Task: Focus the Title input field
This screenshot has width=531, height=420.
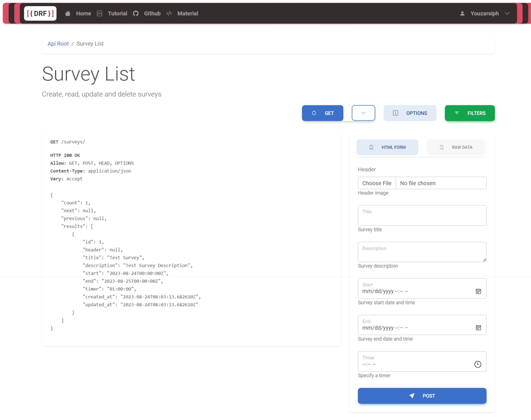Action: tap(422, 216)
